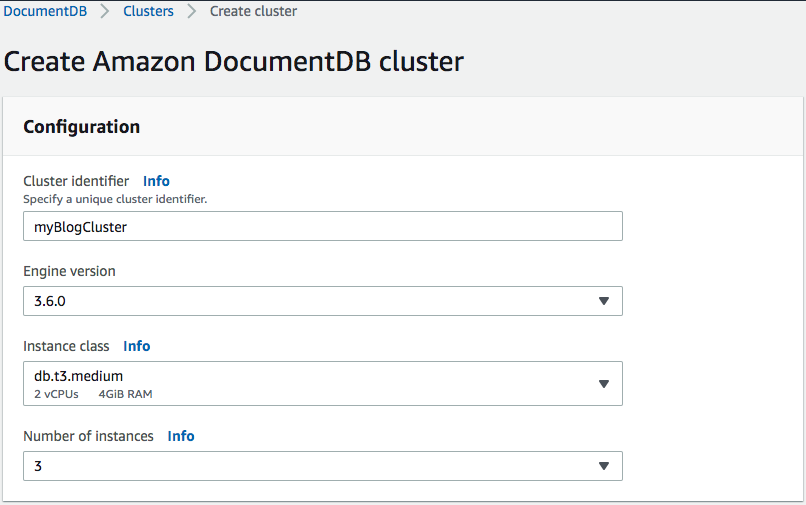806x505 pixels.
Task: Click the Number of instances label
Action: pyautogui.click(x=88, y=436)
